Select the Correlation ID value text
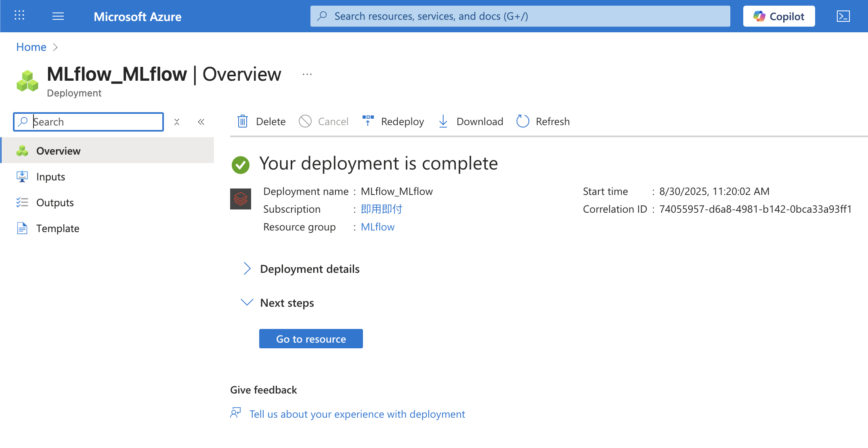The image size is (868, 448). coord(755,209)
